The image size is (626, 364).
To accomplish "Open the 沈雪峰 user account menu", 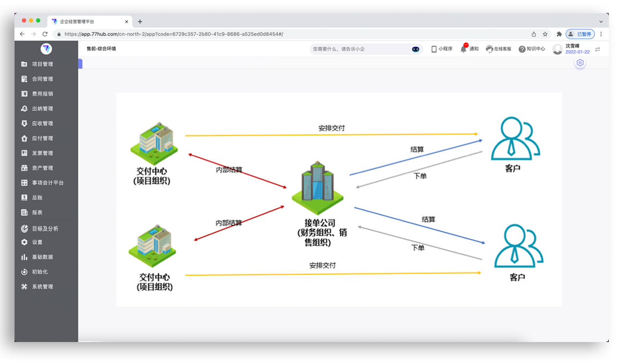I will [571, 49].
